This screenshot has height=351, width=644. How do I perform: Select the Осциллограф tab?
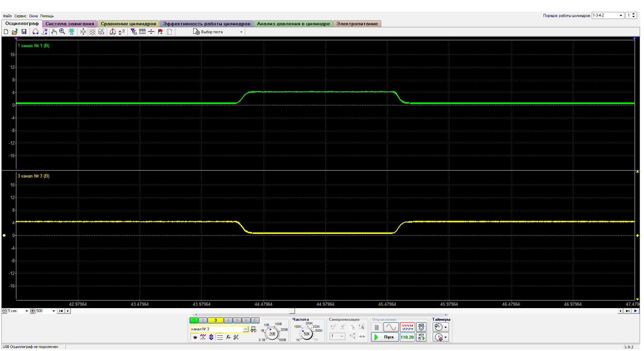coord(22,23)
